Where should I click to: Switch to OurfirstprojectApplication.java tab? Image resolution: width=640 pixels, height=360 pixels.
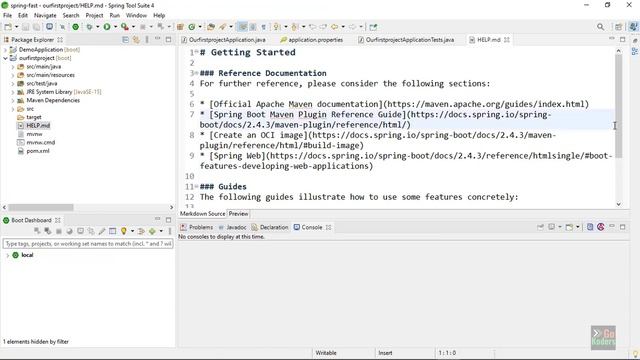point(223,40)
